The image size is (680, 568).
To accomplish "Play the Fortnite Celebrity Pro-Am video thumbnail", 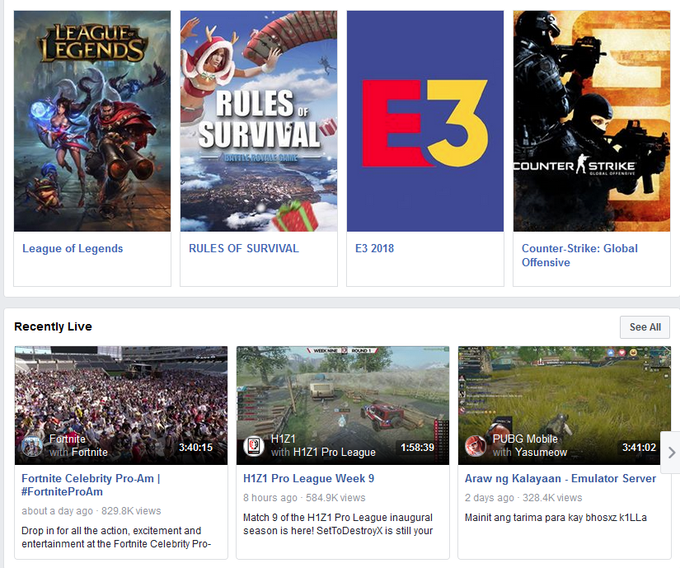I will pos(121,405).
